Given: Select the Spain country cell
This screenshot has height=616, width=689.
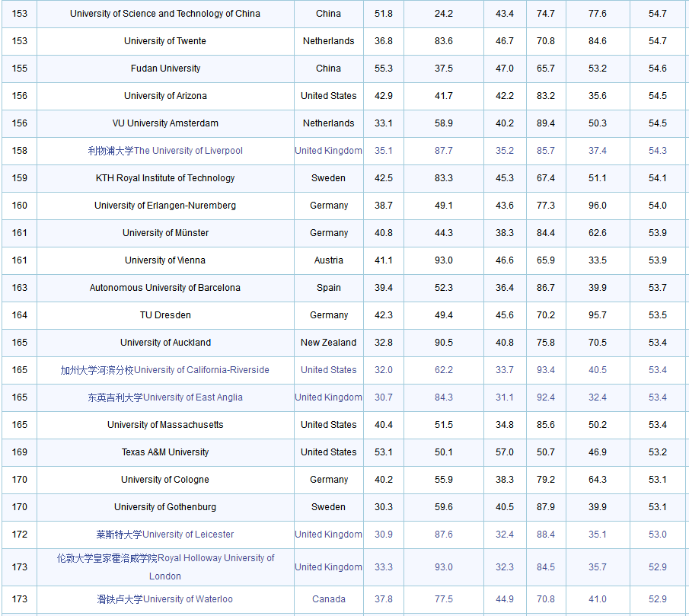Looking at the screenshot, I should coord(328,288).
